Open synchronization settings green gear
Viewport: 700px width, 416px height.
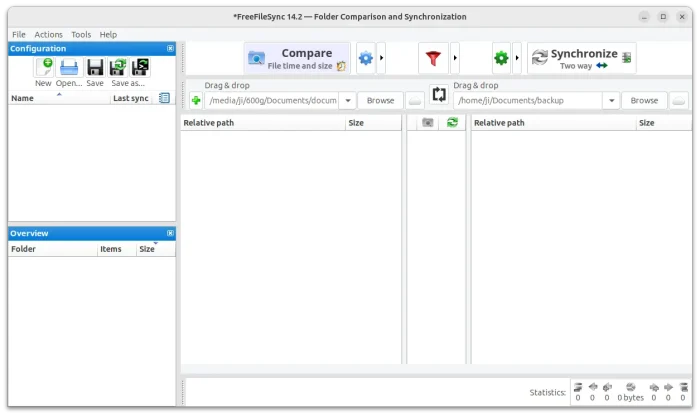(501, 58)
